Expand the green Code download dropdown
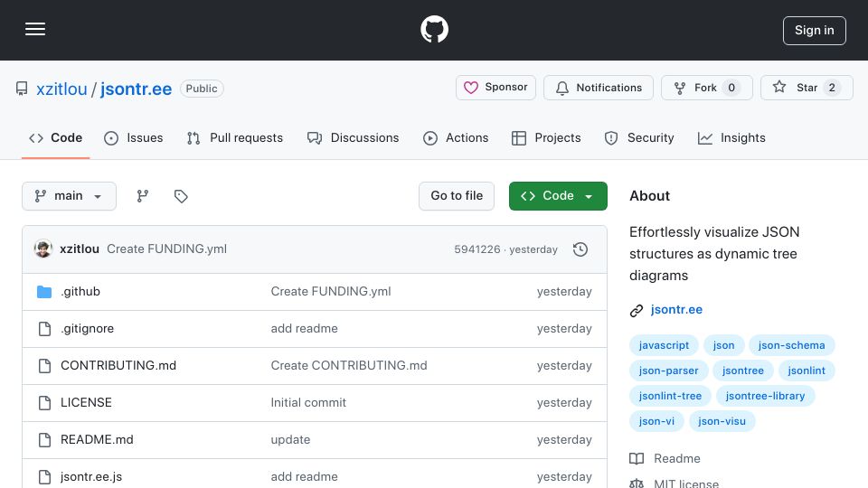Image resolution: width=868 pixels, height=488 pixels. click(558, 196)
